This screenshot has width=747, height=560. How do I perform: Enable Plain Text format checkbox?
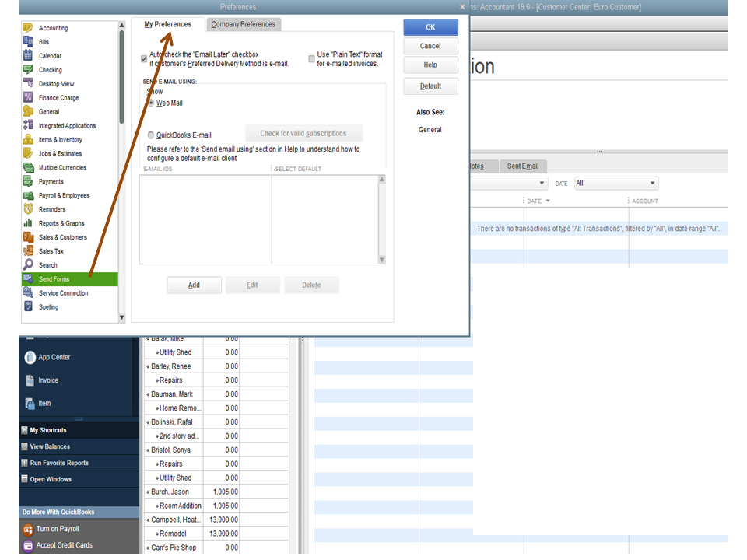[311, 59]
